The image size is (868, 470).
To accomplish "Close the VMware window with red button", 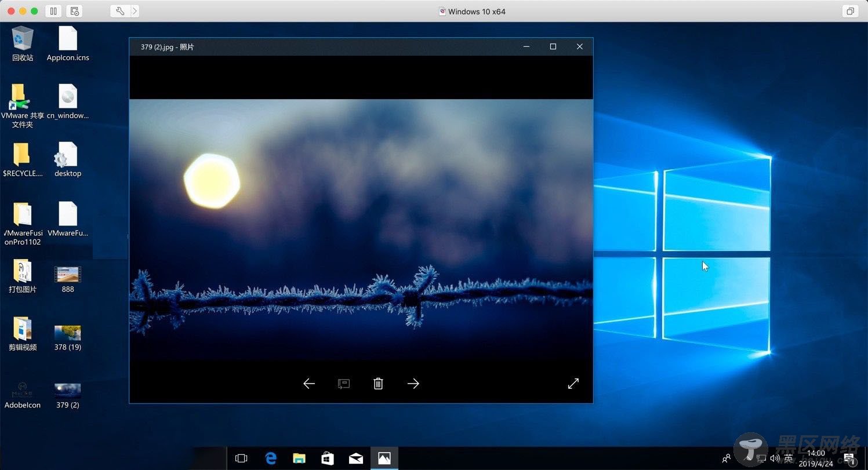I will [11, 11].
